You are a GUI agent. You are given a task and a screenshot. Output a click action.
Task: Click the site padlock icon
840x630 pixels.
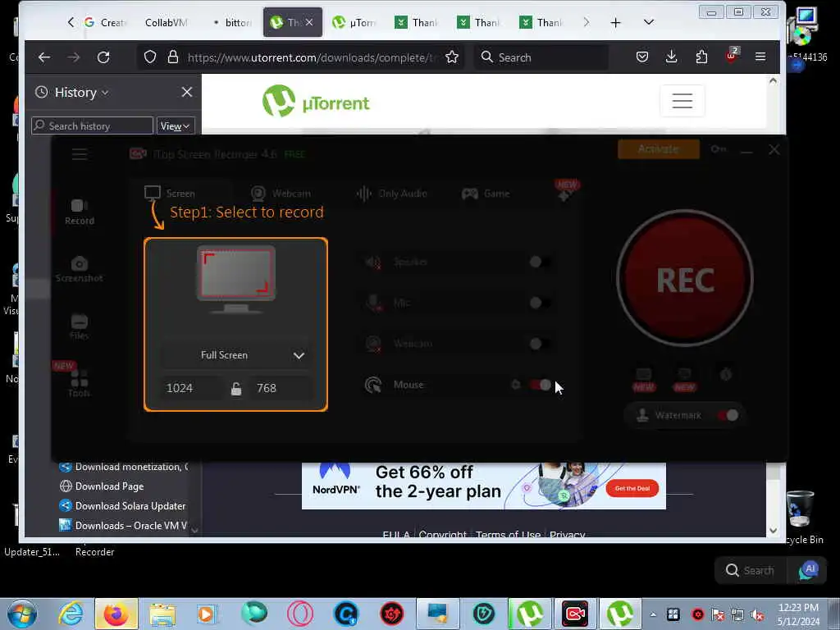pyautogui.click(x=172, y=57)
